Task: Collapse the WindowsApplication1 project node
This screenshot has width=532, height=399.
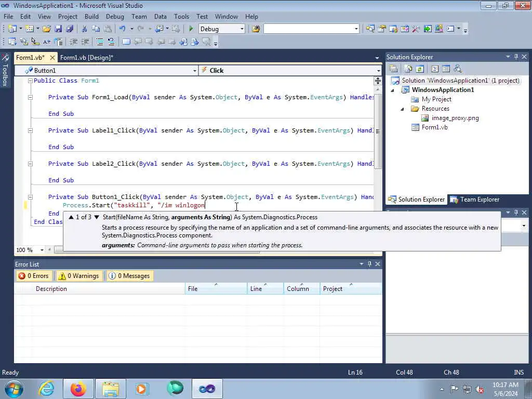Action: (x=393, y=90)
